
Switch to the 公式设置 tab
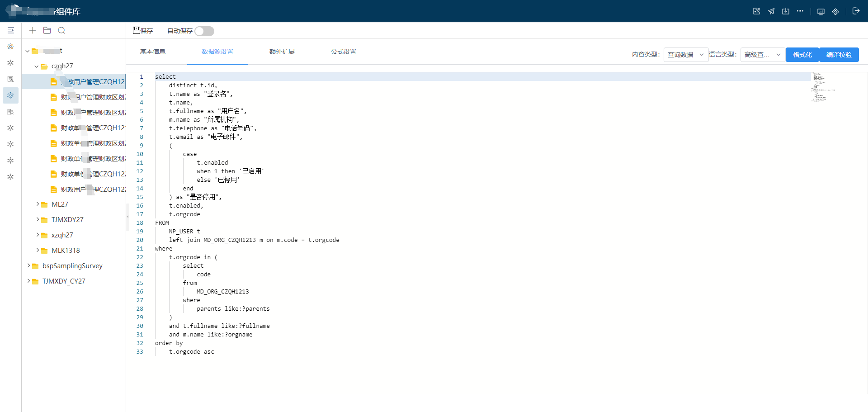344,52
